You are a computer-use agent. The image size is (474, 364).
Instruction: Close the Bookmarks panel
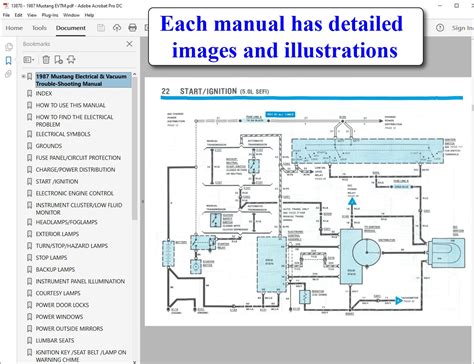(129, 44)
